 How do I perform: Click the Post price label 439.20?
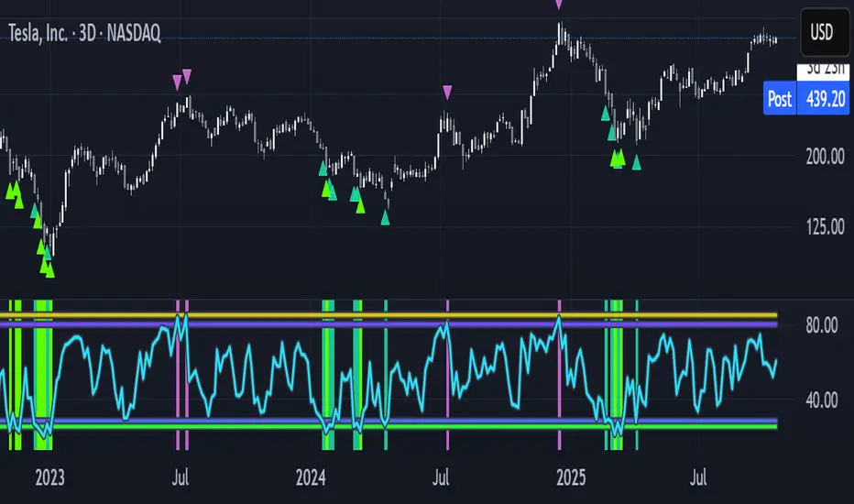(806, 99)
